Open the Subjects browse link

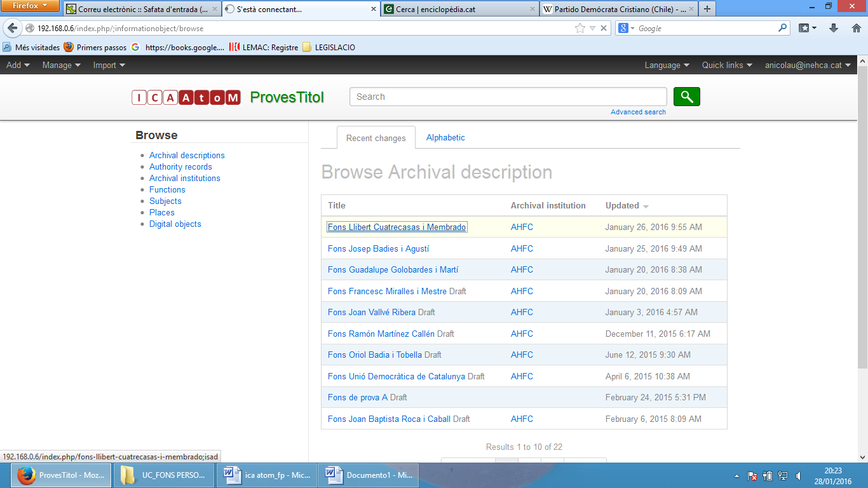165,201
